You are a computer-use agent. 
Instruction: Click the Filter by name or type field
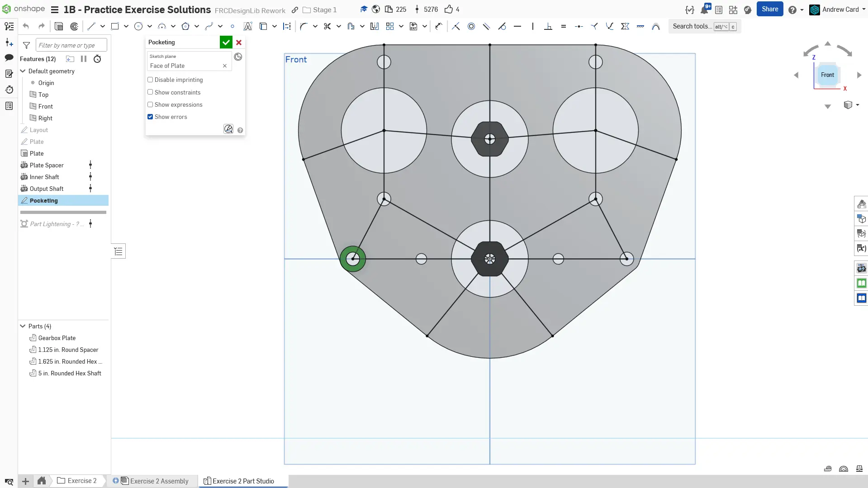coord(71,45)
